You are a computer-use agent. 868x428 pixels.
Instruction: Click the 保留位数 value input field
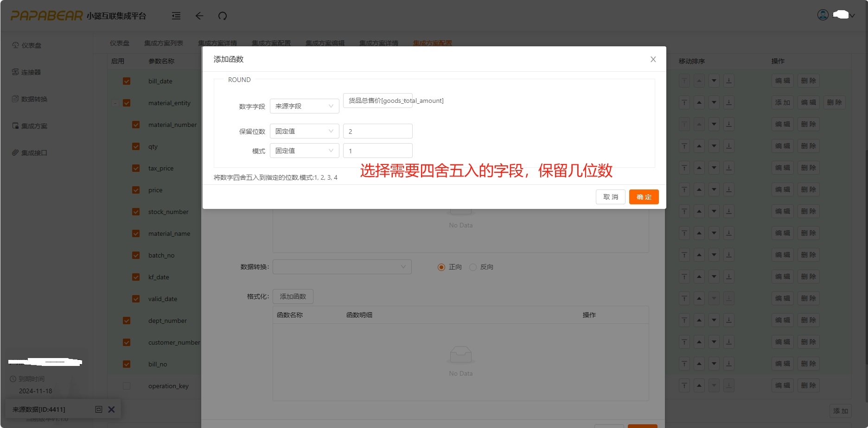coord(377,131)
